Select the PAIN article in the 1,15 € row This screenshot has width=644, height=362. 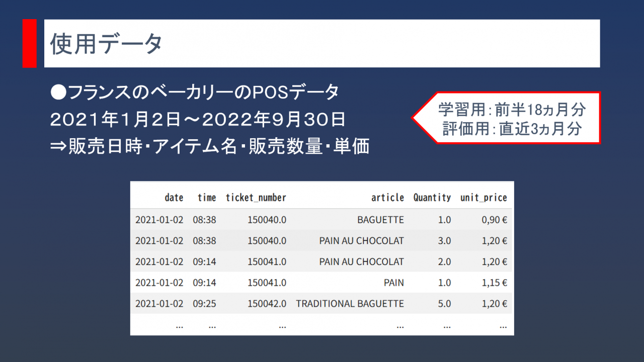[x=394, y=283]
